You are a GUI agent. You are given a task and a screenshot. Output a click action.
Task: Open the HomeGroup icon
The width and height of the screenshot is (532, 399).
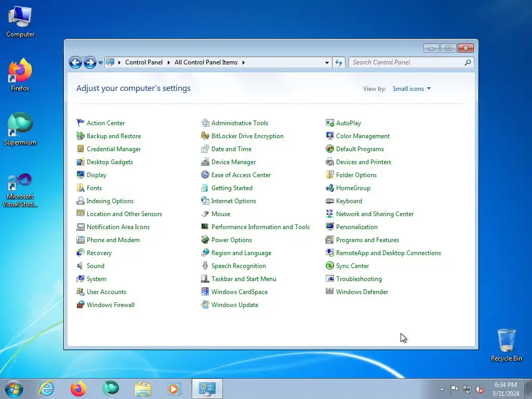coord(330,188)
